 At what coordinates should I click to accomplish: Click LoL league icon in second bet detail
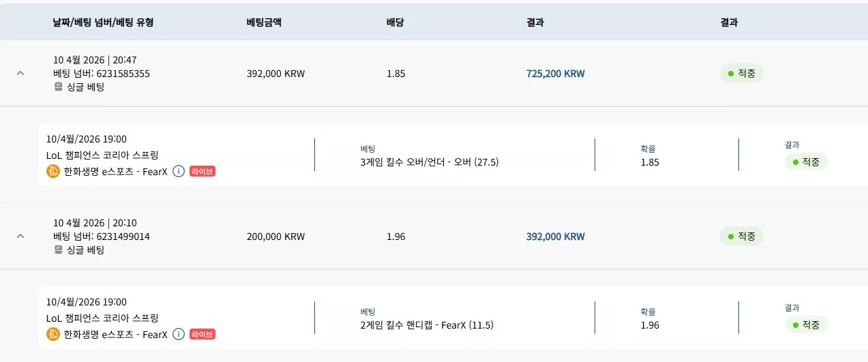click(53, 334)
